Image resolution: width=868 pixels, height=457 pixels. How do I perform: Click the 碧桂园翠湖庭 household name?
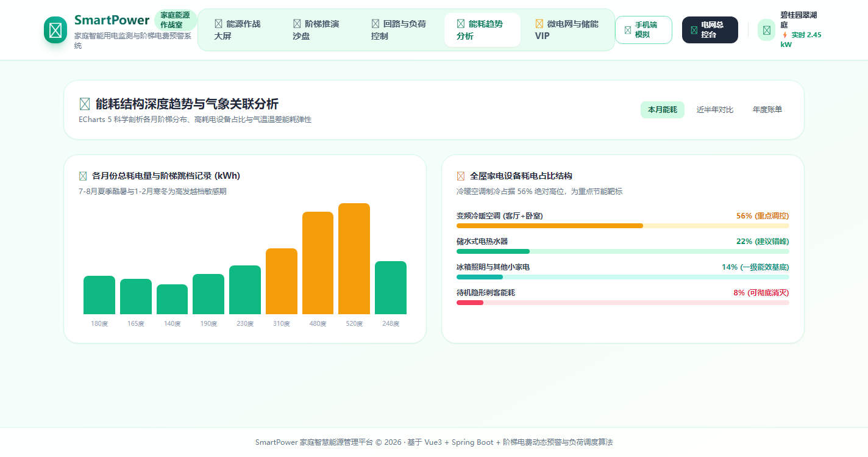click(799, 20)
